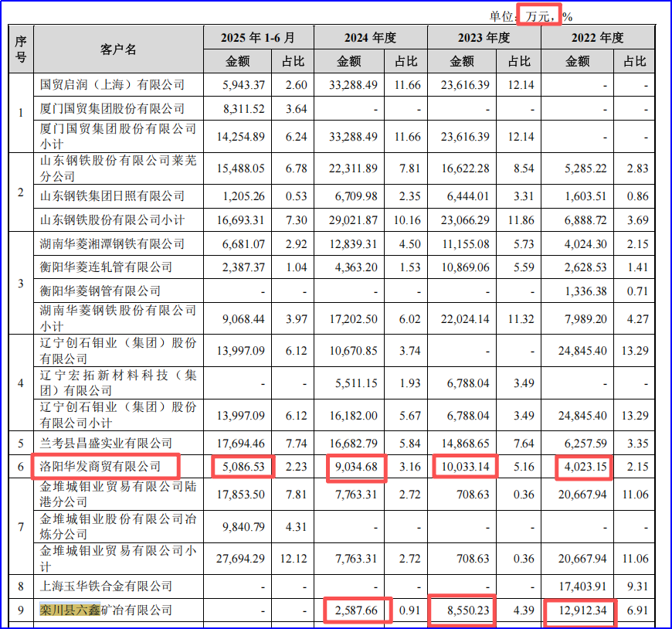Screen dimensions: 672x629
Task: Select the amount 9,840.79
Action: click(243, 527)
